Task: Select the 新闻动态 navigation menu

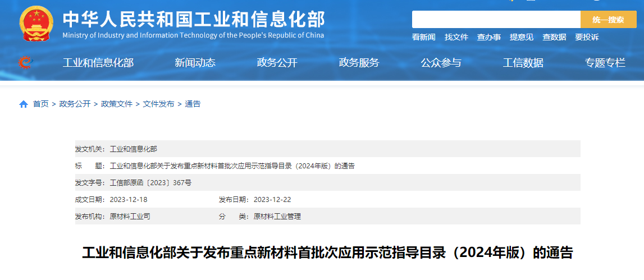Action: tap(195, 63)
